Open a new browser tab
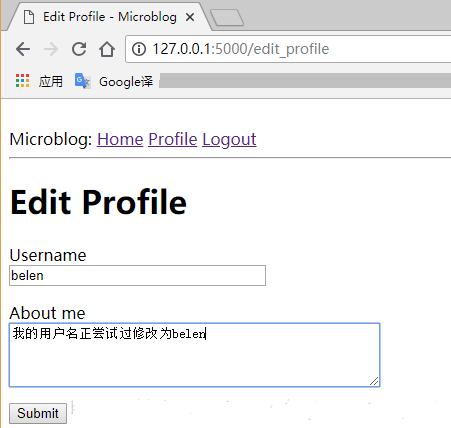 coord(227,18)
